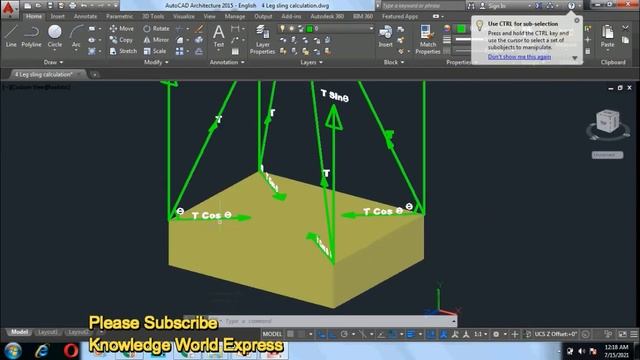Click the Help question mark icon
Viewport: 640px width, 360px height.
[x=571, y=6]
